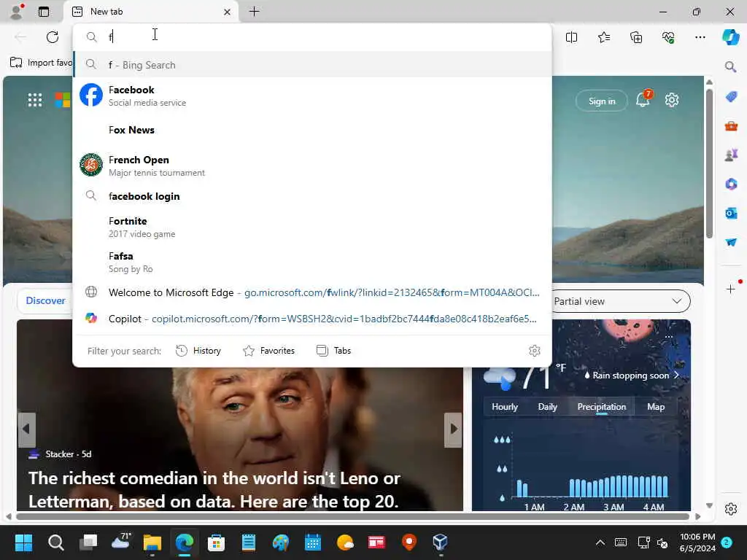The height and width of the screenshot is (560, 747).
Task: Open Collections icon in toolbar
Action: tap(636, 37)
